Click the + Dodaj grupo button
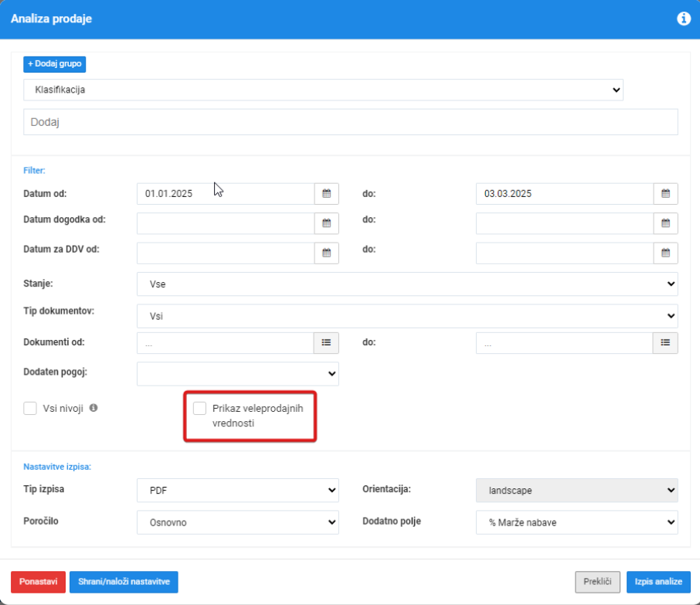Image resolution: width=700 pixels, height=605 pixels. coord(54,64)
